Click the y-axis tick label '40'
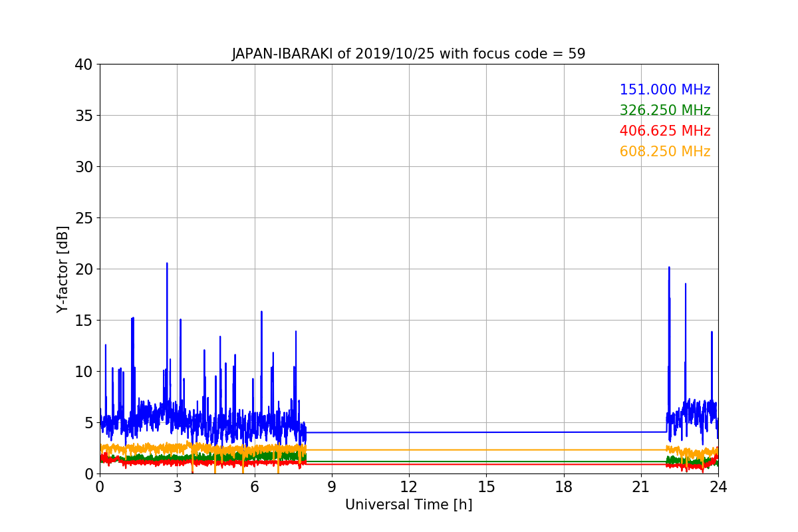The image size is (798, 532). [x=83, y=65]
